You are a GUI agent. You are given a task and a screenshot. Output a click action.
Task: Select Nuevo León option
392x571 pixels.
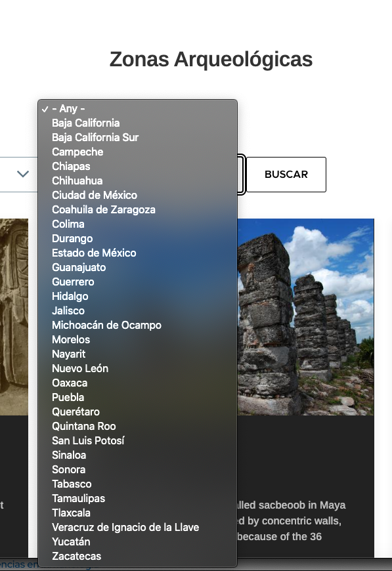[138, 369]
